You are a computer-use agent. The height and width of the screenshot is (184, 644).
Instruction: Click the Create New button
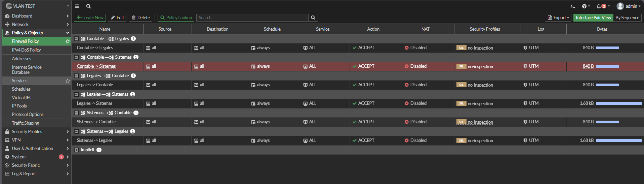coord(90,18)
